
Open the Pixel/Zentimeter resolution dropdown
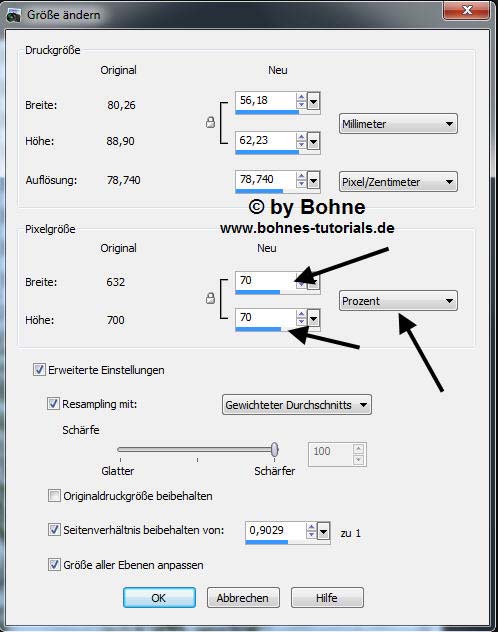398,182
